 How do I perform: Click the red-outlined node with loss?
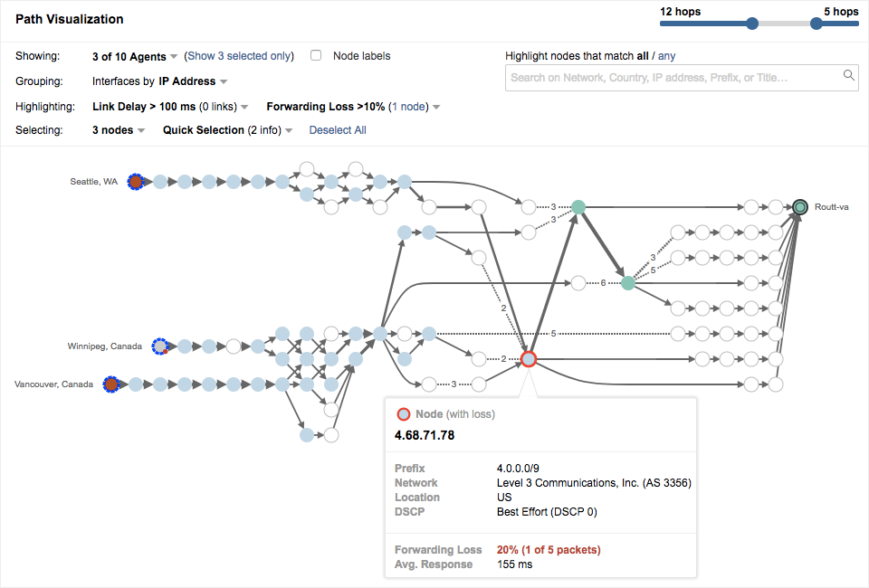(530, 359)
